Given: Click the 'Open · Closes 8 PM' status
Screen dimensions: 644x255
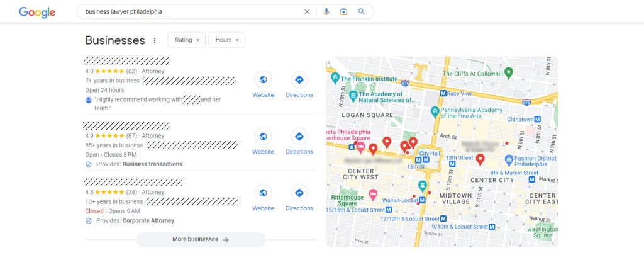Looking at the screenshot, I should click(111, 155).
